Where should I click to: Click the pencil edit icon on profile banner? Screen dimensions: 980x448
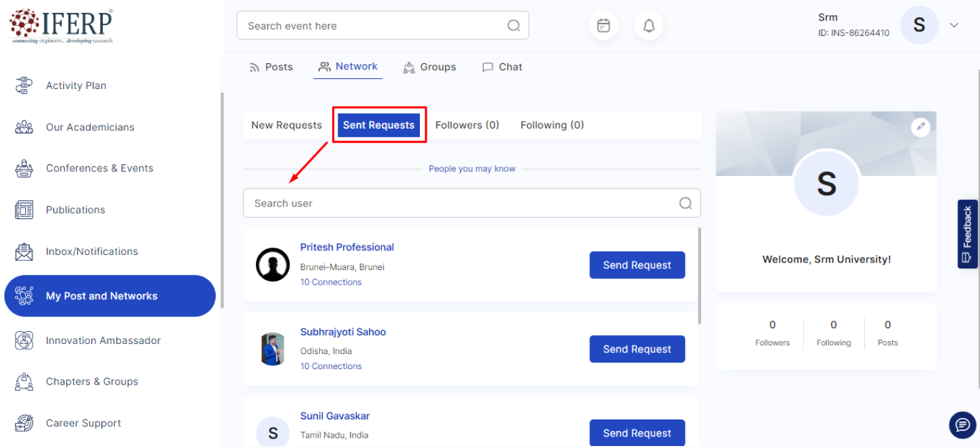(920, 126)
